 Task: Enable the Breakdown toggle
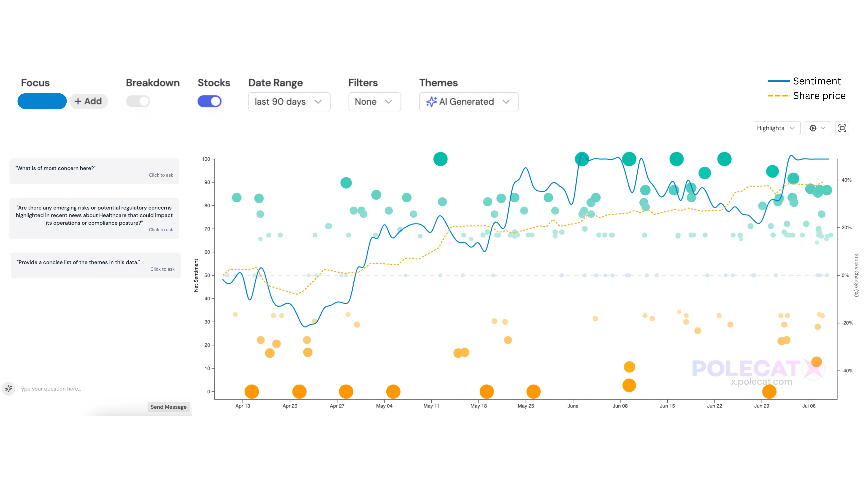pos(138,101)
